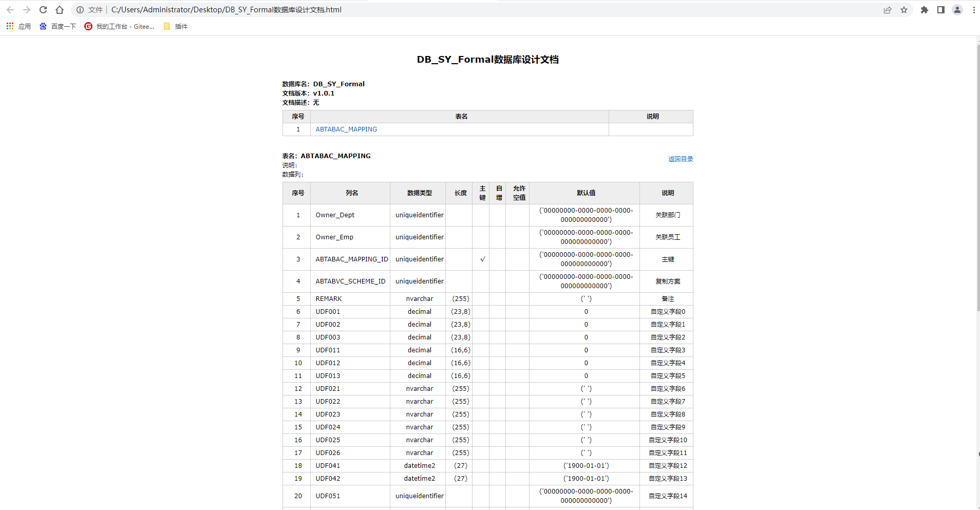Open the site info icon in address bar

[80, 10]
